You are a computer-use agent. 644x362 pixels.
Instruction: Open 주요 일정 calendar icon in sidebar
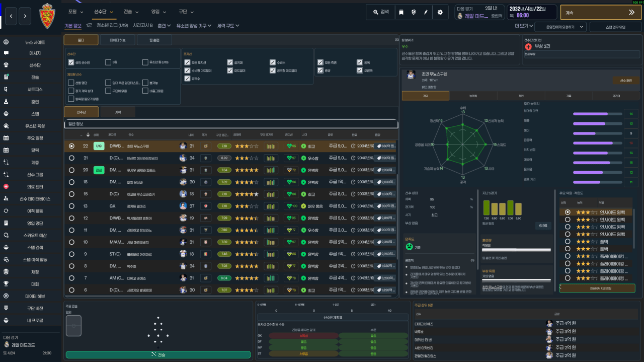point(6,138)
